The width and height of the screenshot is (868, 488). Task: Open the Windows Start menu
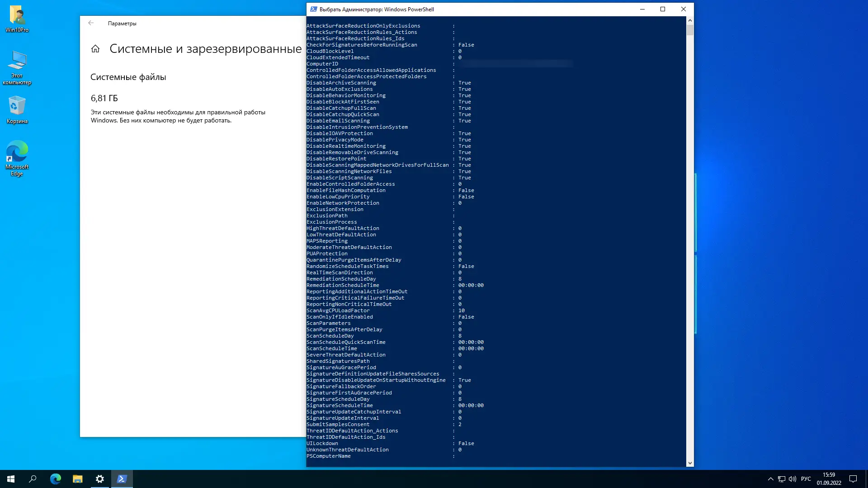click(x=11, y=479)
